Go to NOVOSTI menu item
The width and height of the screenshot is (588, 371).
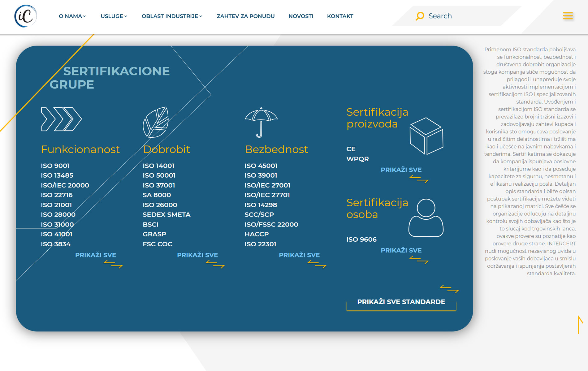tap(301, 16)
